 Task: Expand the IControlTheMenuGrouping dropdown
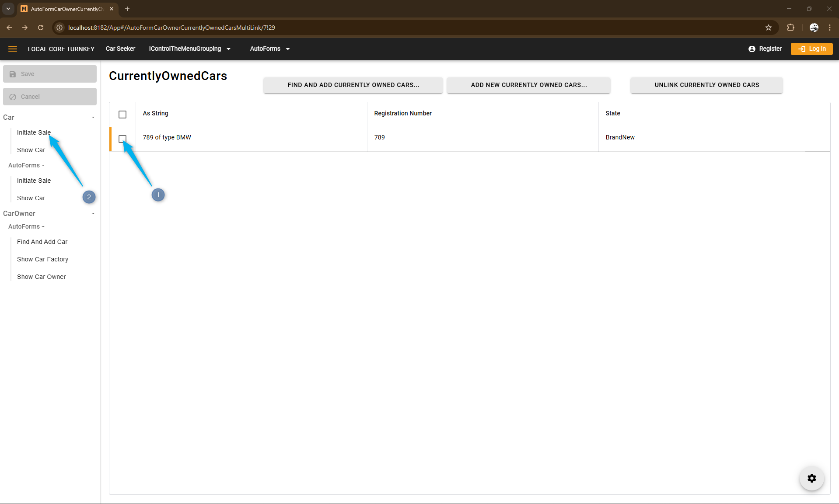(189, 49)
